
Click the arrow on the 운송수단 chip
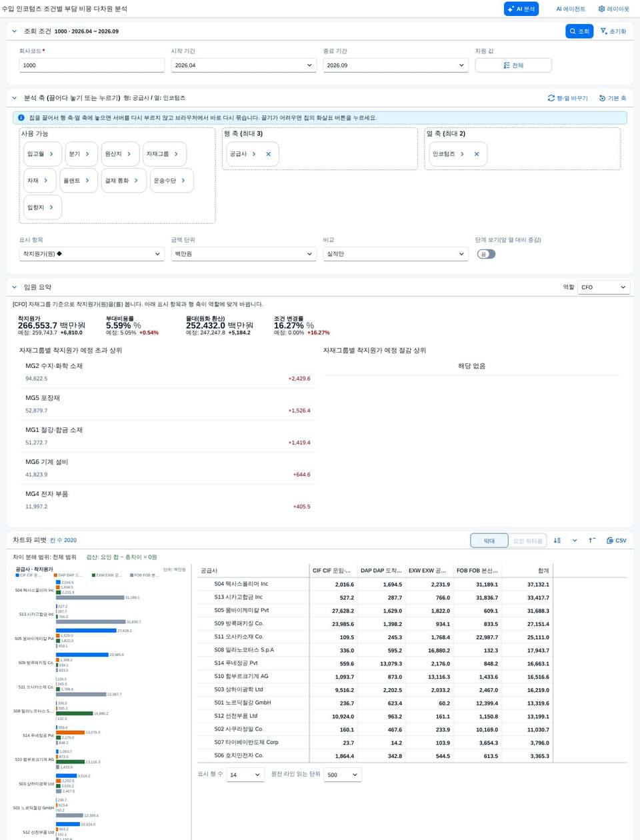click(x=183, y=181)
